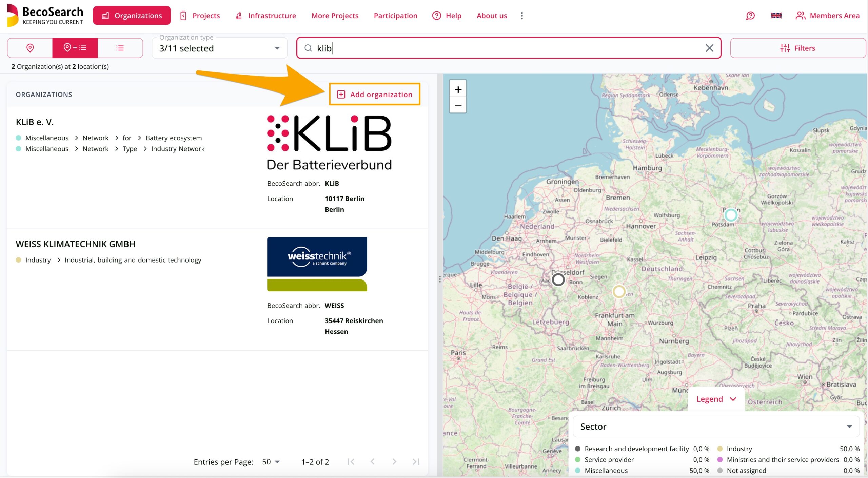Click the panel divider drag handle

click(440, 279)
